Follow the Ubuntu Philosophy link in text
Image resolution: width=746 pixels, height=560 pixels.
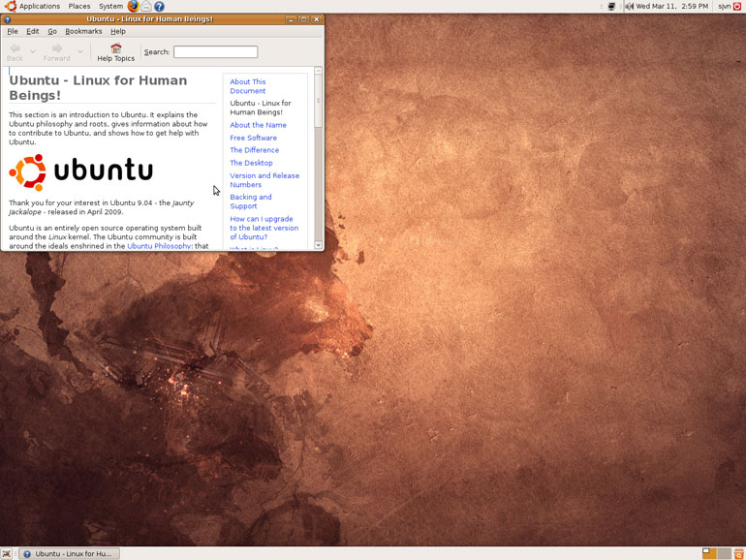click(x=159, y=246)
